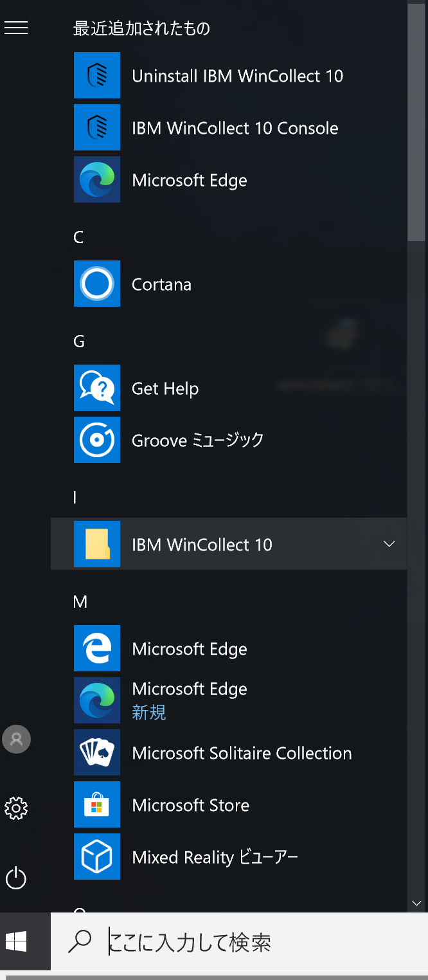The width and height of the screenshot is (428, 980).
Task: Click the Groove ミュージック disc icon
Action: point(97,440)
